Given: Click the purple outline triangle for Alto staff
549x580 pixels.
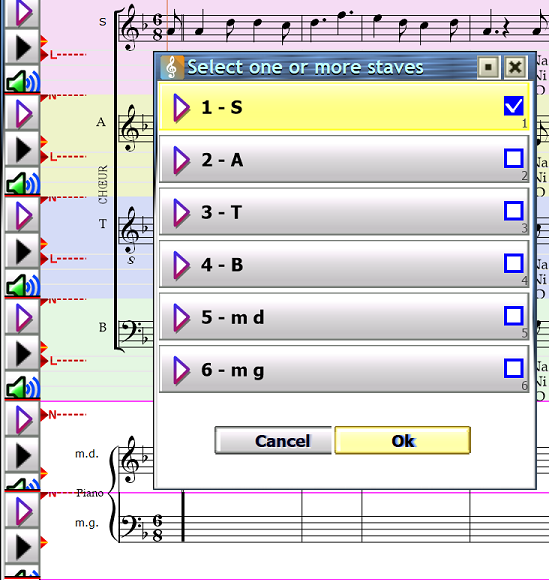Looking at the screenshot, I should [x=22, y=114].
